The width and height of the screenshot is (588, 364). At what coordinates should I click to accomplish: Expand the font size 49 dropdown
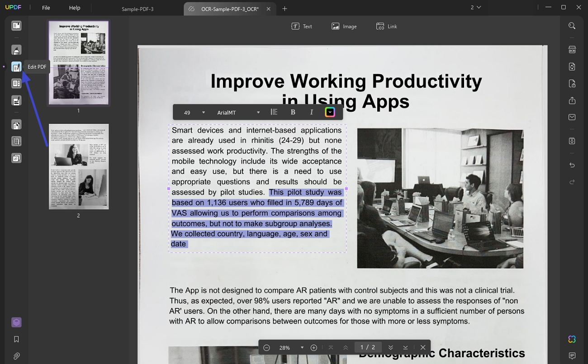pyautogui.click(x=204, y=113)
